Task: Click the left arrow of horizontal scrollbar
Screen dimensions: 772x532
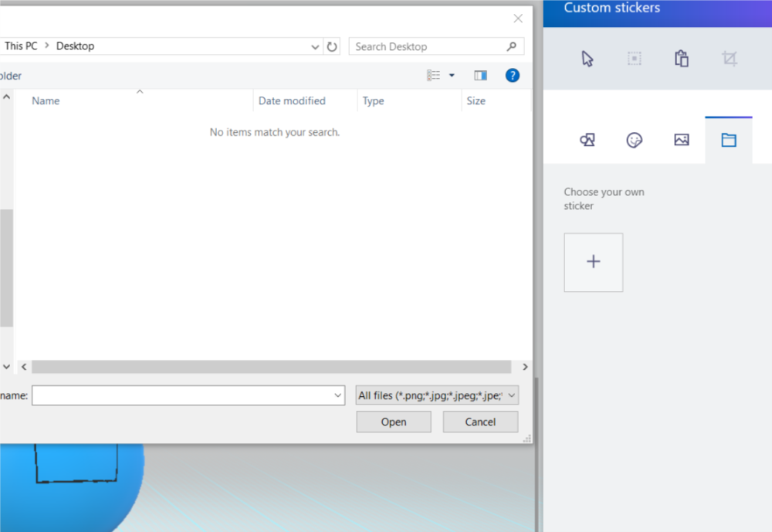Action: click(x=24, y=367)
